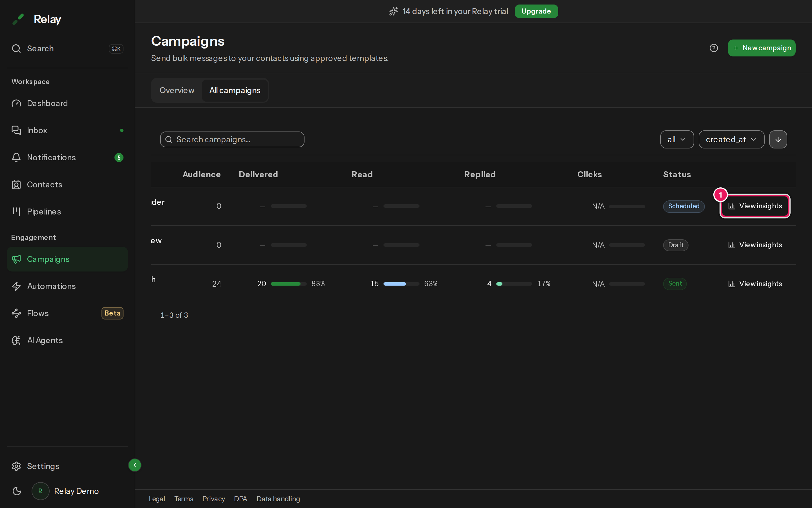Click Replied column header
Viewport: 812px width, 508px height.
[480, 174]
